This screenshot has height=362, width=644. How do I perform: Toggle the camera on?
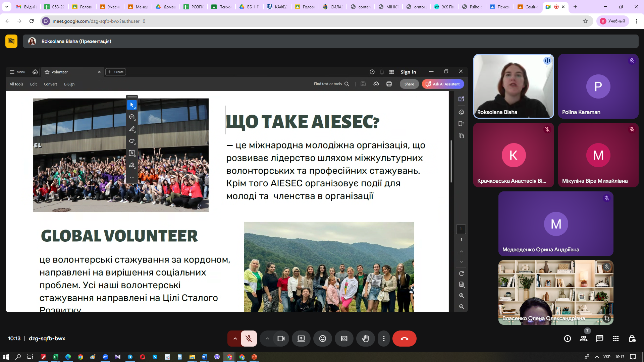pyautogui.click(x=281, y=339)
